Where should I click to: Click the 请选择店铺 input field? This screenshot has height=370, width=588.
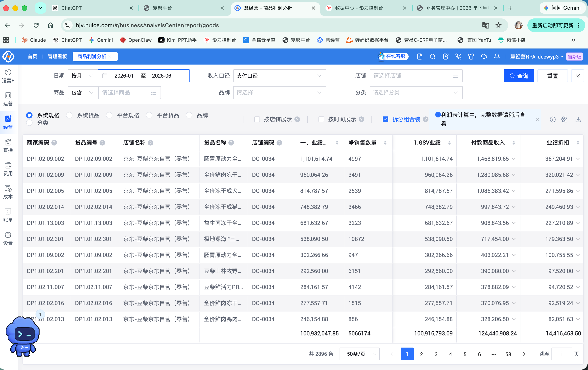tap(416, 76)
